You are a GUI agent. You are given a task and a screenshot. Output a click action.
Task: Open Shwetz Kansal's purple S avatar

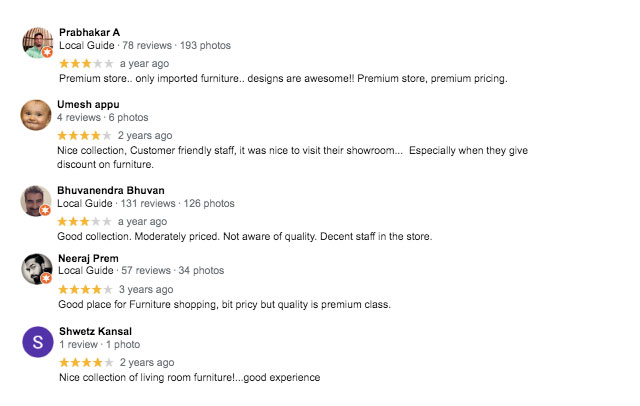[x=38, y=342]
